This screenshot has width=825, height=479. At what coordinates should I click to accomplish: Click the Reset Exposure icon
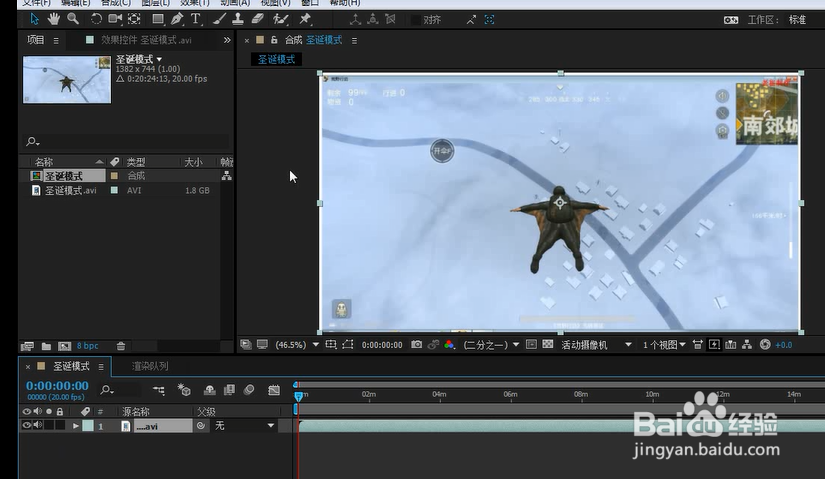tap(765, 345)
